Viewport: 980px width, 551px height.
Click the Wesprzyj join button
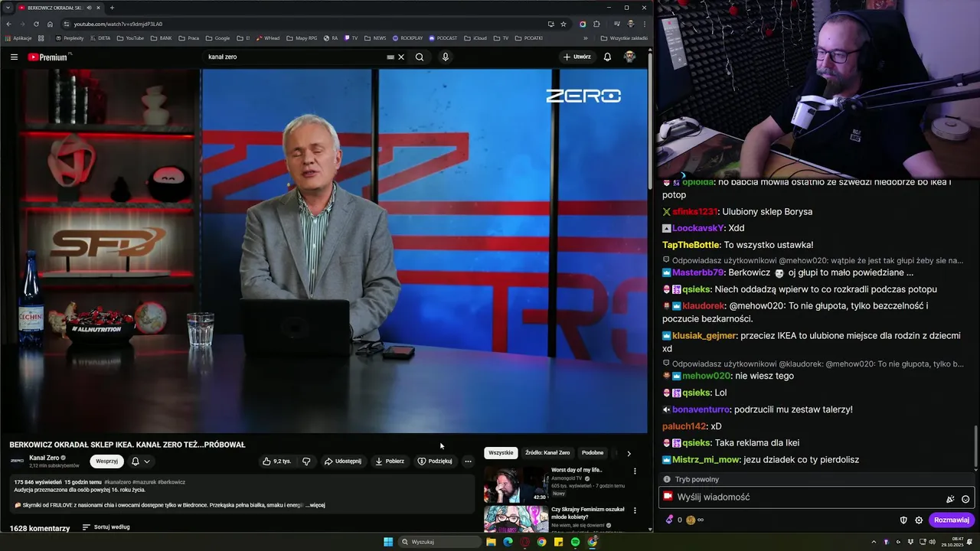(106, 461)
